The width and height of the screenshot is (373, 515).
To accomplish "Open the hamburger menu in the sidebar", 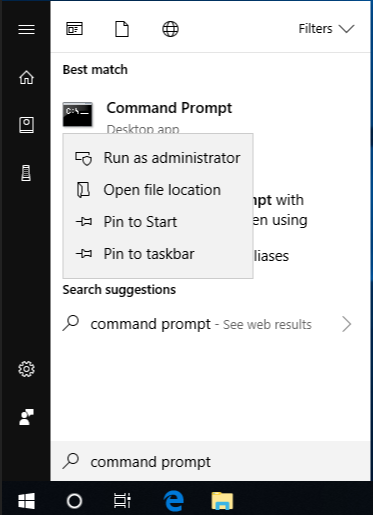I will [26, 29].
